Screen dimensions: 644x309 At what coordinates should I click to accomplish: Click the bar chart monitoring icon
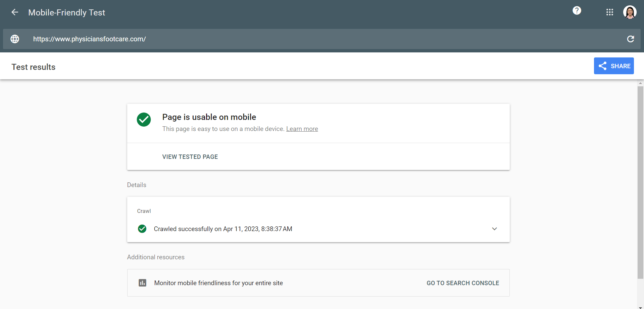click(x=143, y=283)
